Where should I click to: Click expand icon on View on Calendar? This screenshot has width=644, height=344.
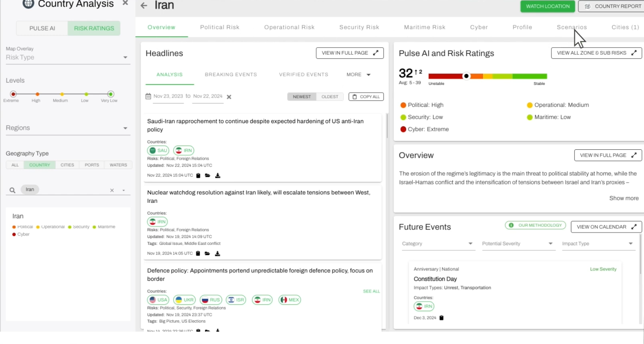[634, 227]
